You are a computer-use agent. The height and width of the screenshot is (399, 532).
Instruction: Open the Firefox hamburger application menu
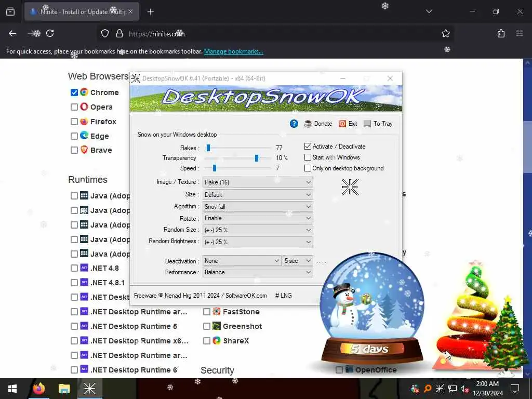520,33
